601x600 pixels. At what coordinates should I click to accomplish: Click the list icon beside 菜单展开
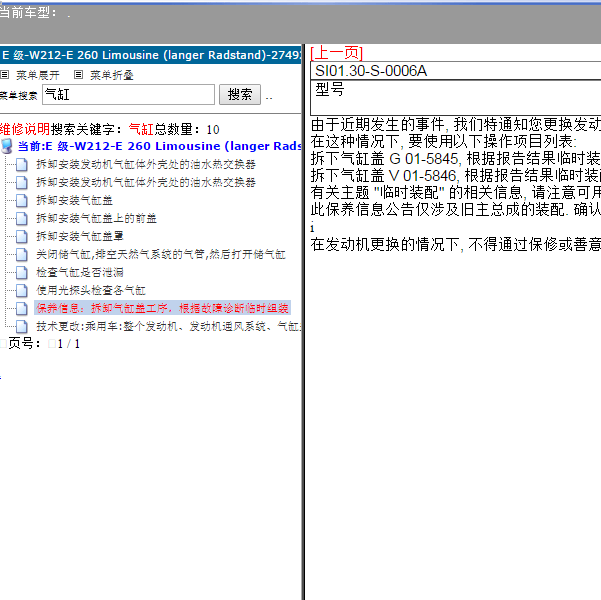[5, 75]
